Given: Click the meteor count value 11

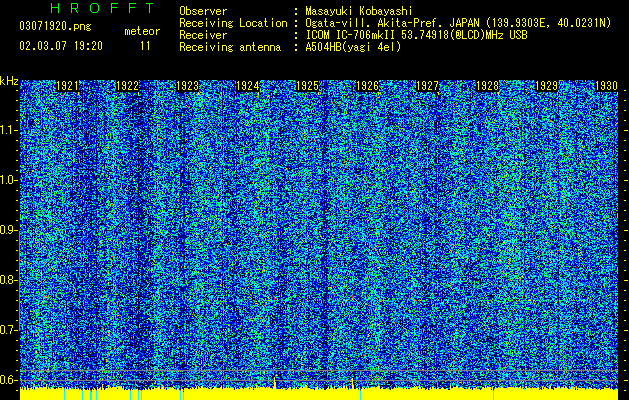Looking at the screenshot, I should 145,46.
